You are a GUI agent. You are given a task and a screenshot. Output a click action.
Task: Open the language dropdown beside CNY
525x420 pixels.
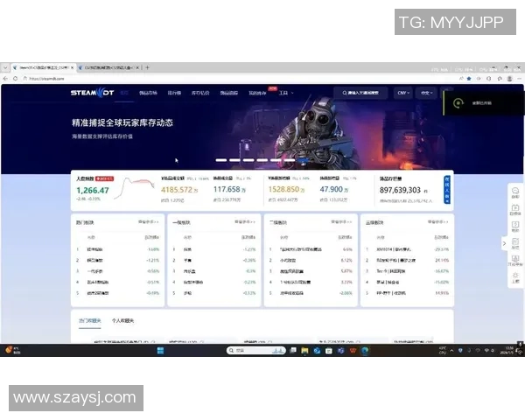pyautogui.click(x=427, y=93)
